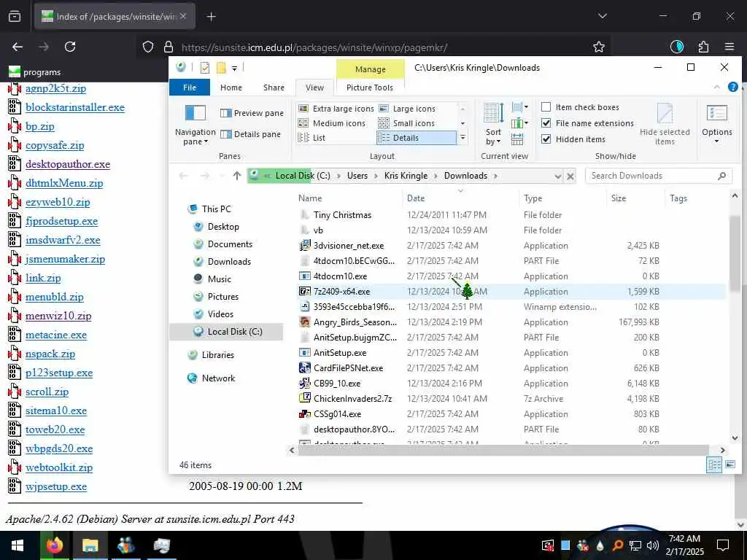Click the Navigation pane icon
Screen dimensions: 747x560
(195, 113)
